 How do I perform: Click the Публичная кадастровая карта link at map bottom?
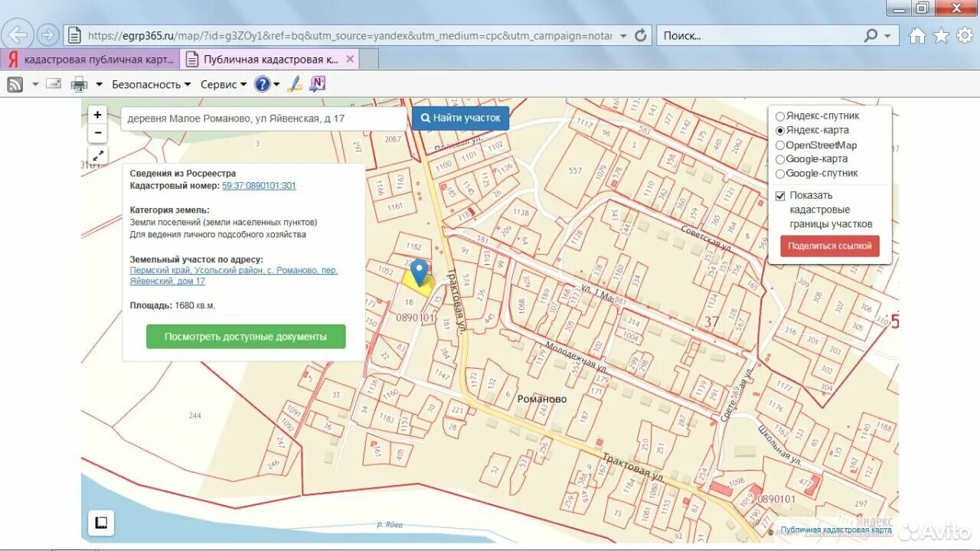837,530
